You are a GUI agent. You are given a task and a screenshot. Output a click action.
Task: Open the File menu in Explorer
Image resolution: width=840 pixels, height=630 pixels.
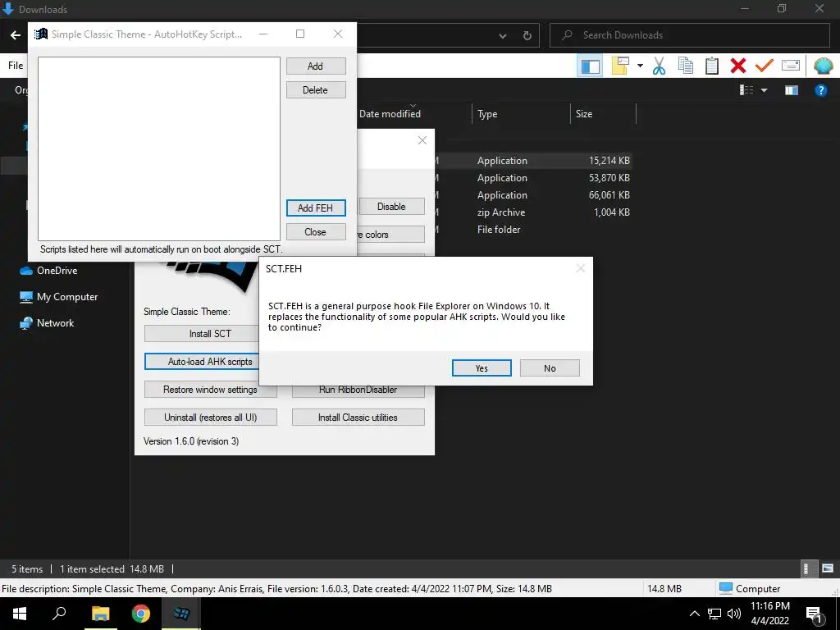pos(15,66)
